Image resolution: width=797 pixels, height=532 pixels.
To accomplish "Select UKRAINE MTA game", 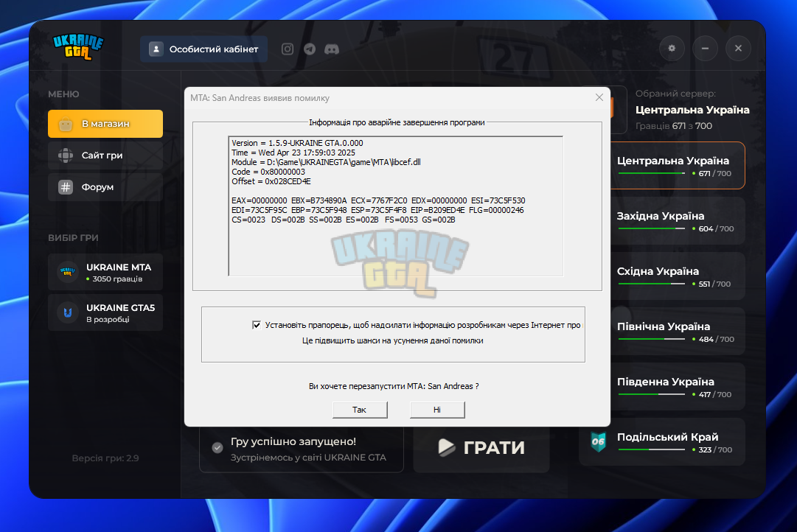I will coord(105,272).
